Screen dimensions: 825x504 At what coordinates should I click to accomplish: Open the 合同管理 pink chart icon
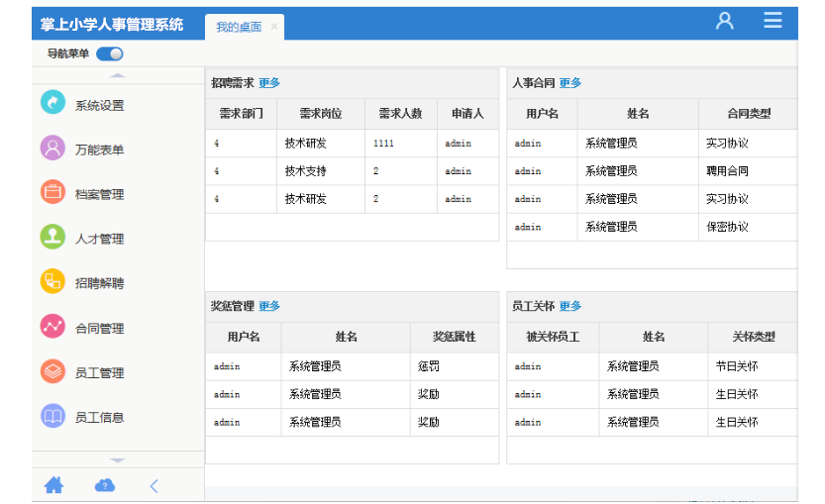[52, 326]
